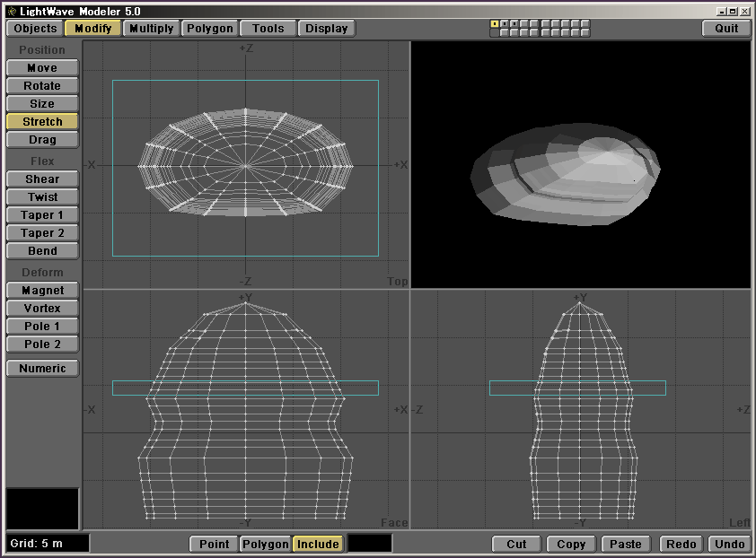Viewport: 756px width, 558px height.
Task: Activate the Rotate tool
Action: [x=42, y=86]
